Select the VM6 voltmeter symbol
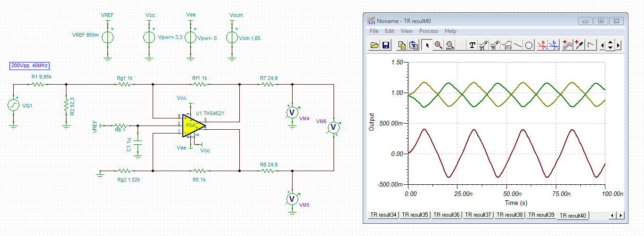Screen dimensions: 644x236 tap(334, 127)
